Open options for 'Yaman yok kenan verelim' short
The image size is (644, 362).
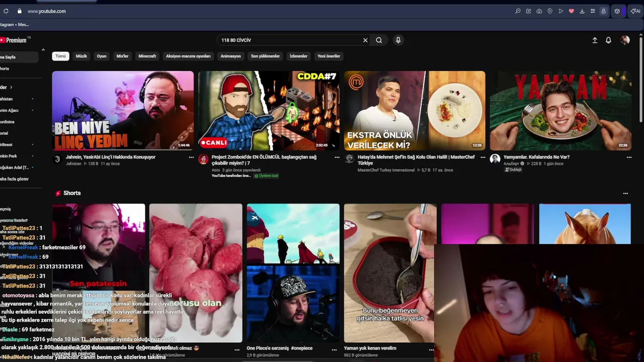(431, 349)
